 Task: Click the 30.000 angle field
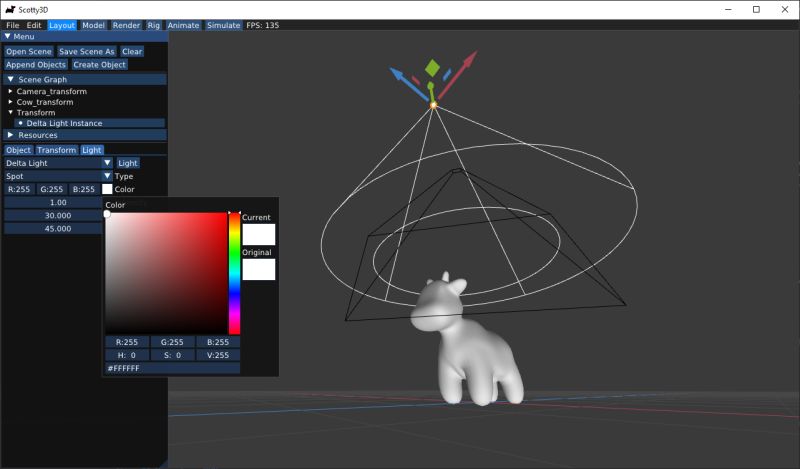(x=53, y=215)
